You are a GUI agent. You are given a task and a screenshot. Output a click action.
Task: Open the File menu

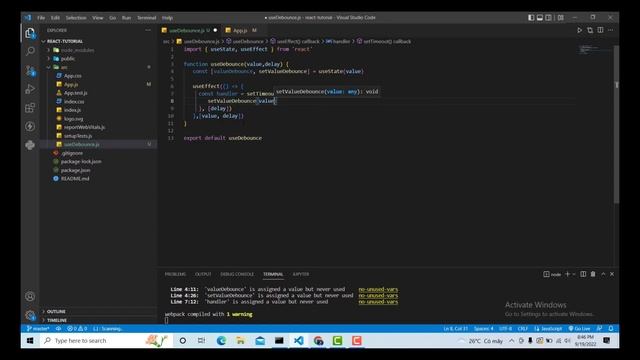41,18
